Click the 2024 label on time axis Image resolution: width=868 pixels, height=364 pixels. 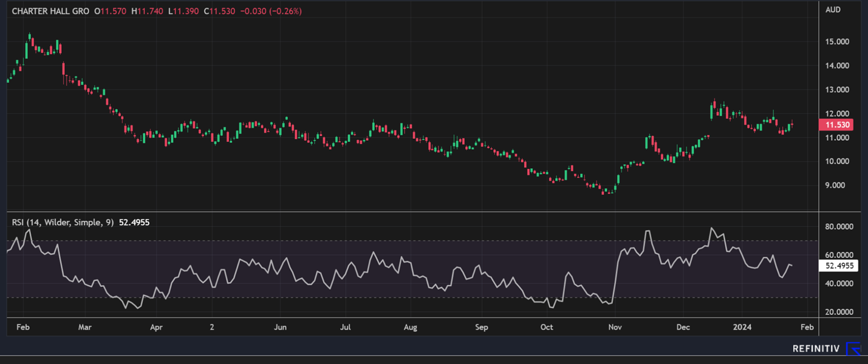[742, 327]
